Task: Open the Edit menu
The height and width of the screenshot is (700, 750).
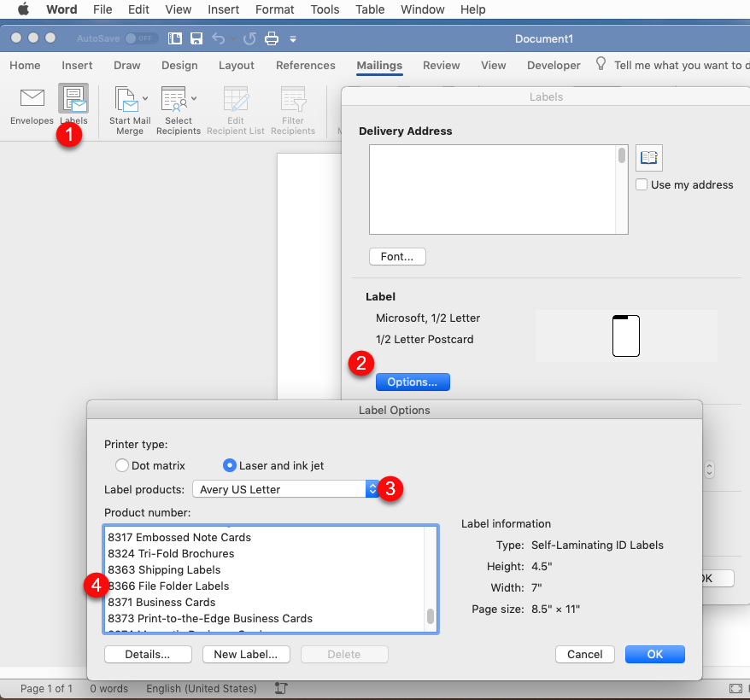Action: (x=138, y=9)
